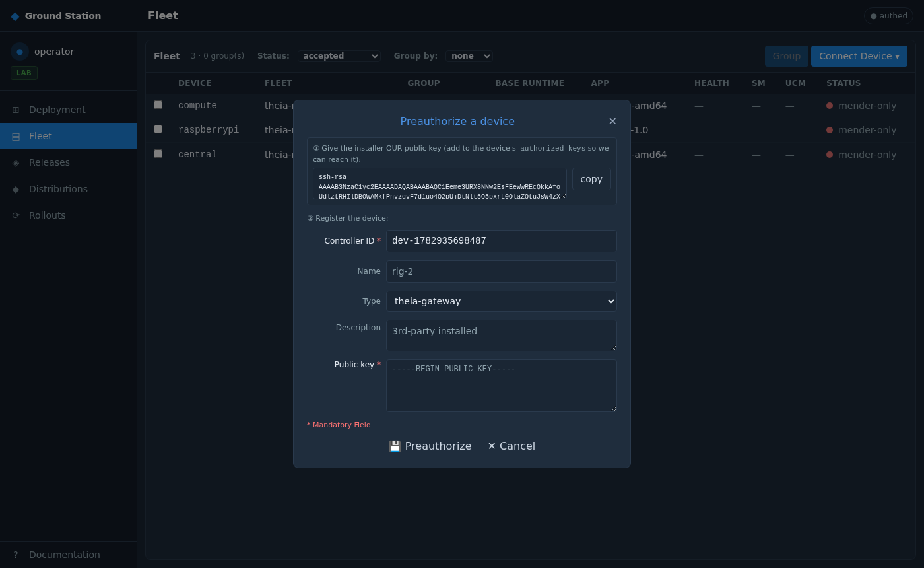Click the GROUP column header

(x=424, y=83)
